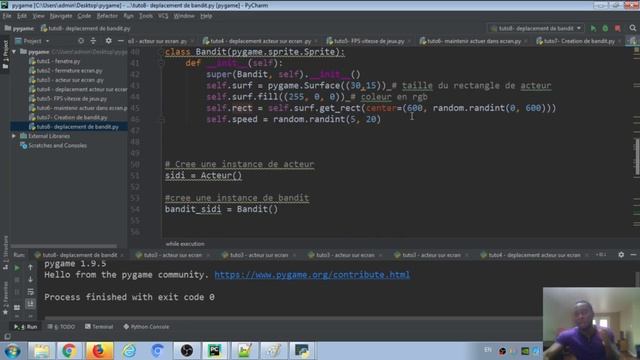The width and height of the screenshot is (640, 360).
Task: Open Internet Explorer from taskbar
Action: 129,351
